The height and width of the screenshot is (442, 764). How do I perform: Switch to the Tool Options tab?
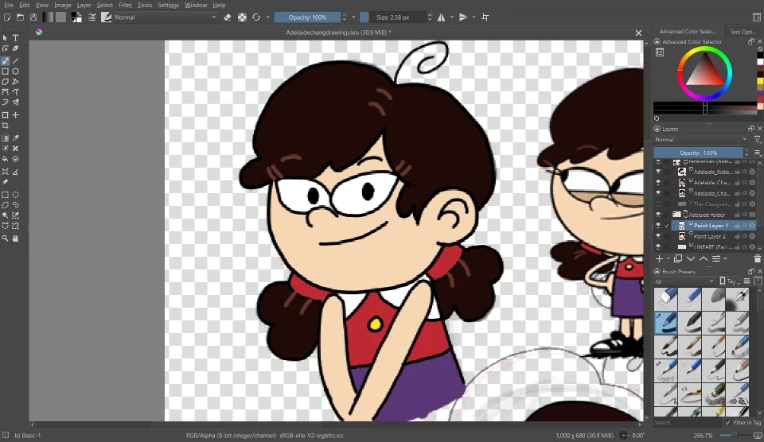pos(742,32)
